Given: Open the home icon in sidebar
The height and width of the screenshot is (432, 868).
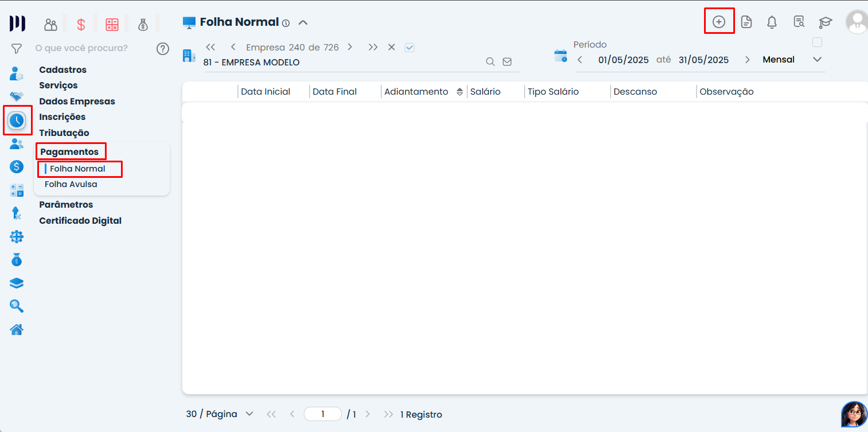Looking at the screenshot, I should pyautogui.click(x=17, y=330).
